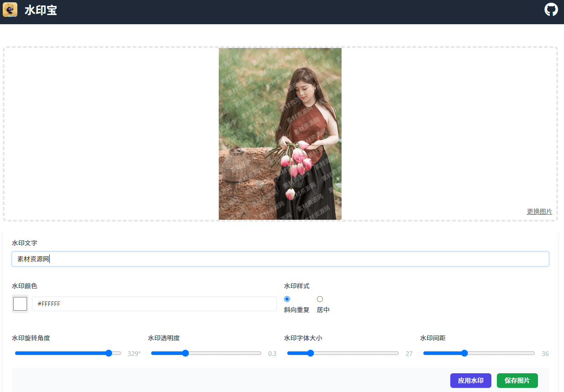Click the 水印字体大小 slider handle
This screenshot has height=392, width=564.
click(x=311, y=353)
